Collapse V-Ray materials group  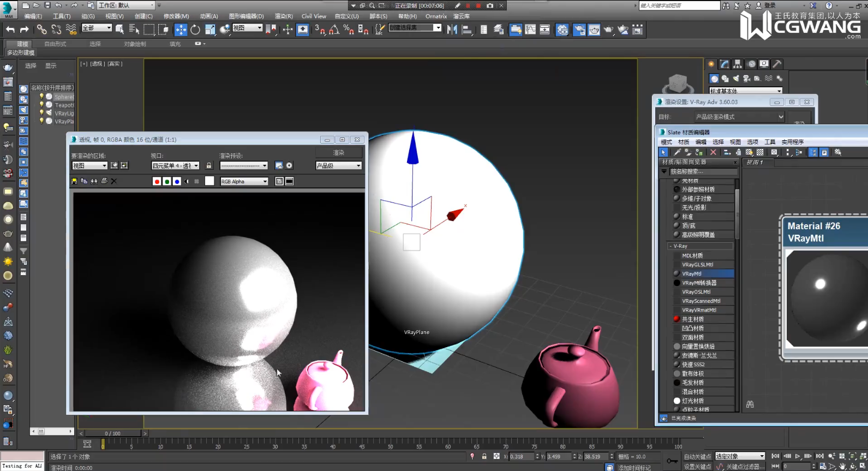[x=671, y=246]
